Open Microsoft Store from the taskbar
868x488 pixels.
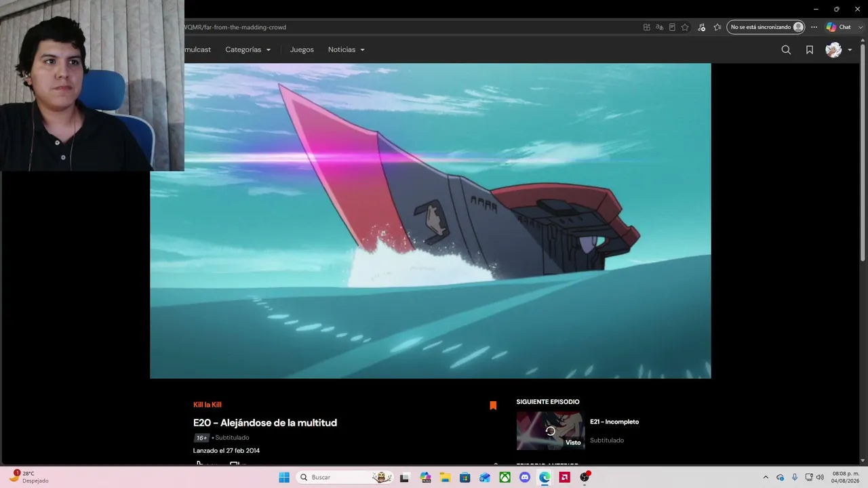pos(465,477)
